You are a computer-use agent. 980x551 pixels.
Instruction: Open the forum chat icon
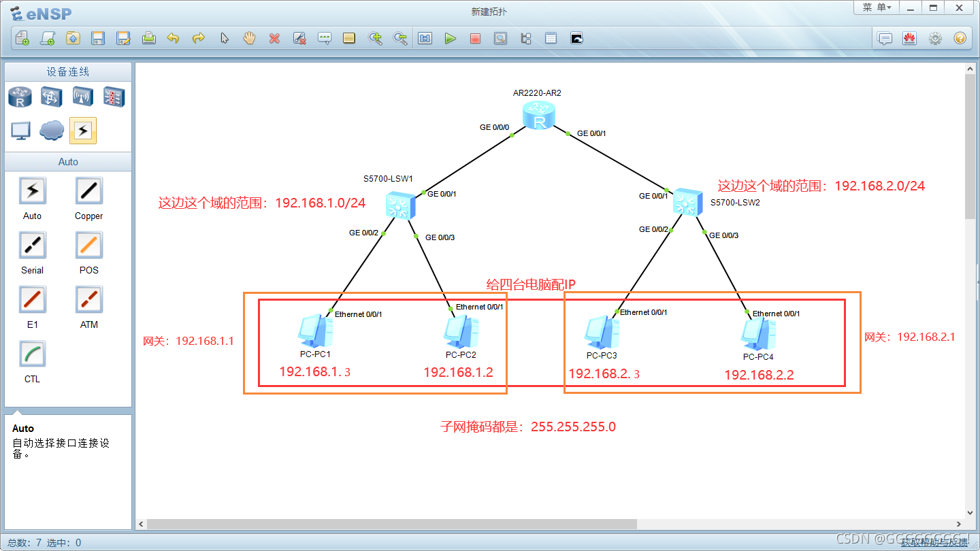pos(885,38)
